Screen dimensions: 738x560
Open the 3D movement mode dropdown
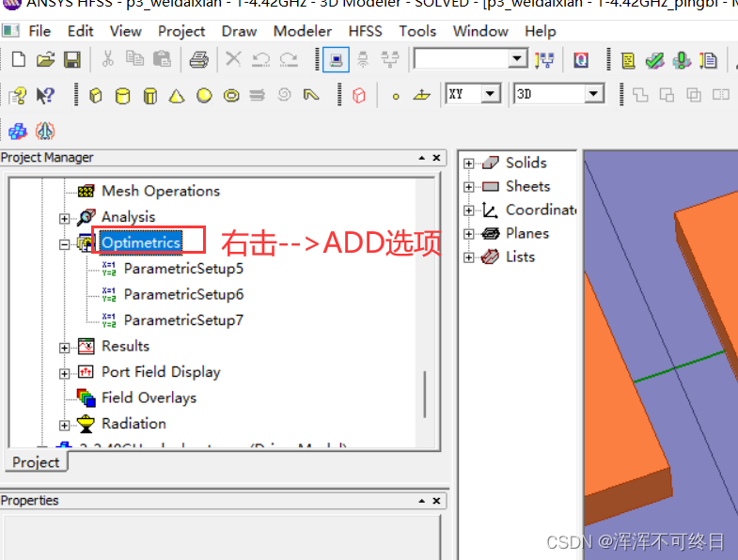594,94
